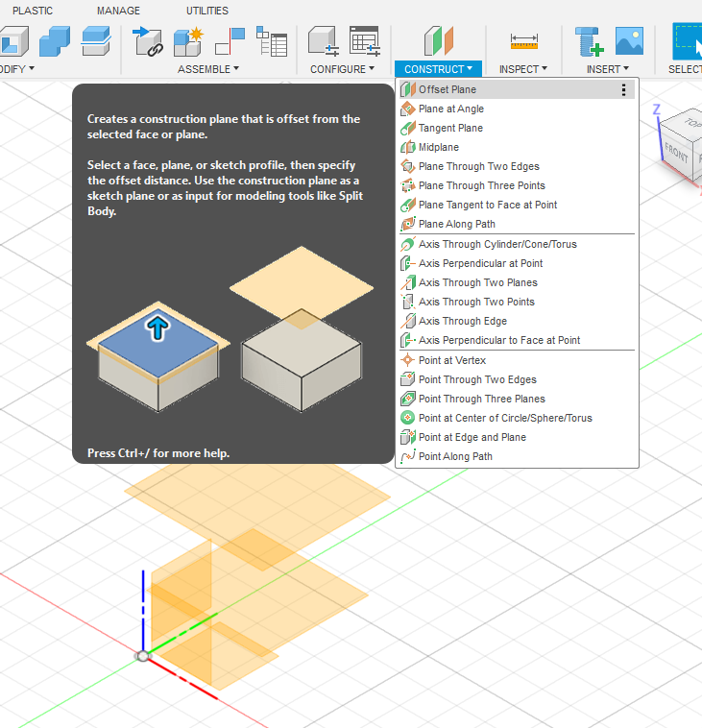Click the Construct offset plane toolbar icon
Screen dimensions: 702x728
pos(439,40)
